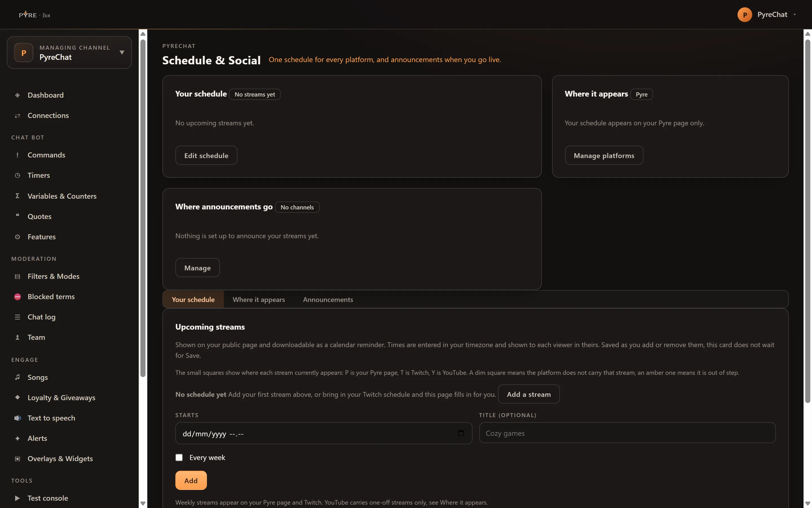This screenshot has height=508, width=812.
Task: Click the Loyalty & Giveaways diamond icon
Action: 17,397
